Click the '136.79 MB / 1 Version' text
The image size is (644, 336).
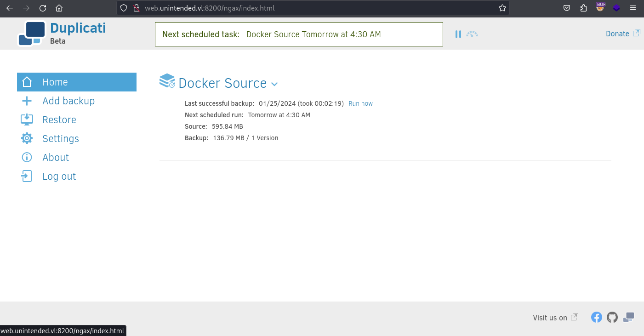tap(245, 138)
